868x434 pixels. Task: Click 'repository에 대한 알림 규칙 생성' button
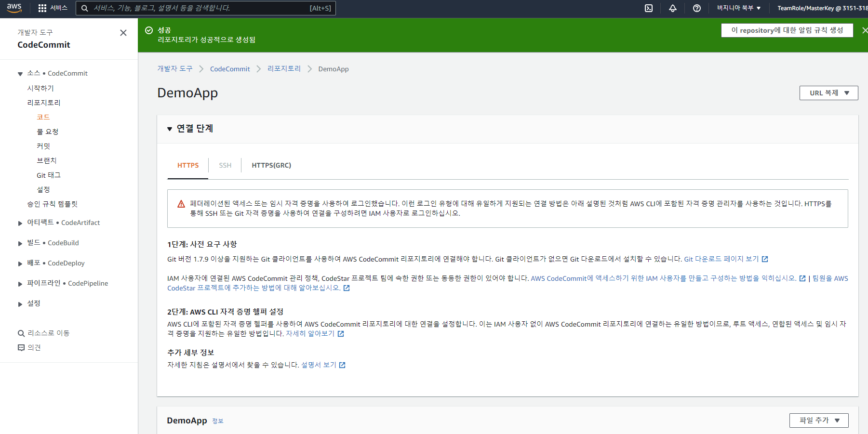tap(787, 30)
